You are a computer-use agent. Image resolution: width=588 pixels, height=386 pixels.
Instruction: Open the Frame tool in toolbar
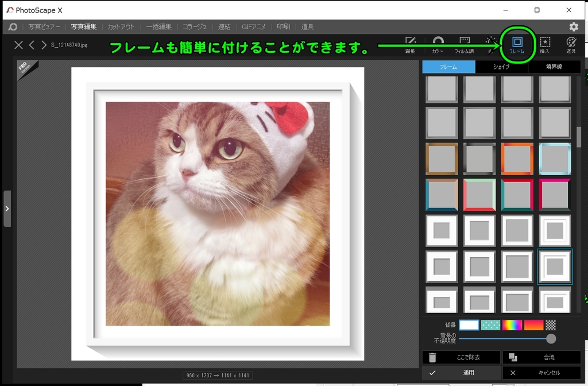[x=517, y=45]
